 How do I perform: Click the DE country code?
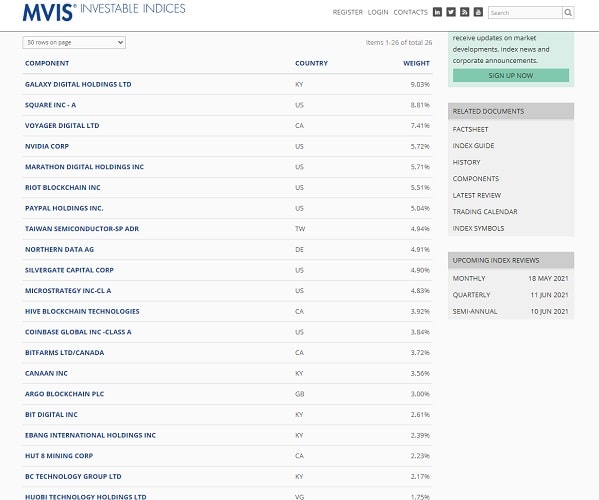pos(299,249)
